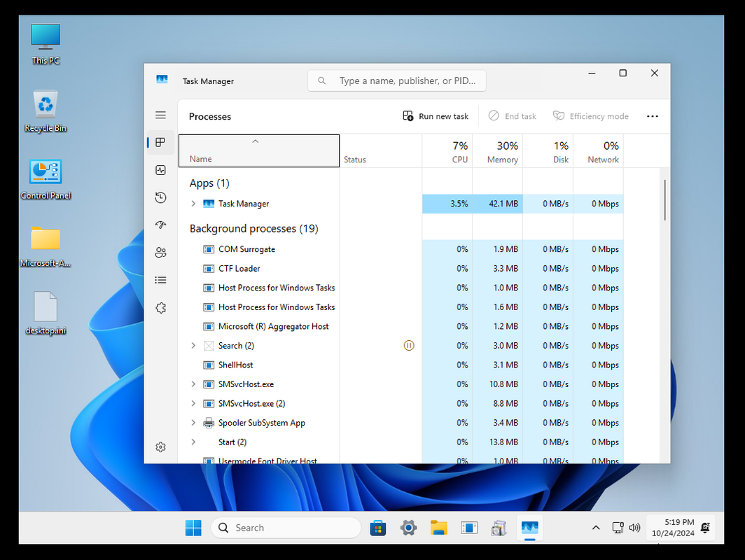This screenshot has height=560, width=745.
Task: Open Microsoft Store from the taskbar
Action: (377, 528)
